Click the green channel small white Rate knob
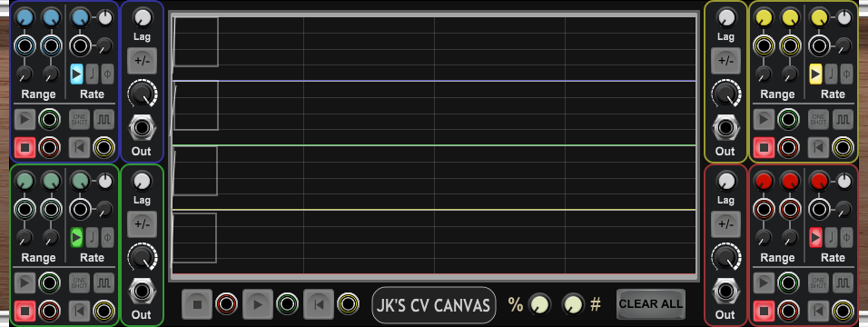This screenshot has height=327, width=868. pos(104,182)
